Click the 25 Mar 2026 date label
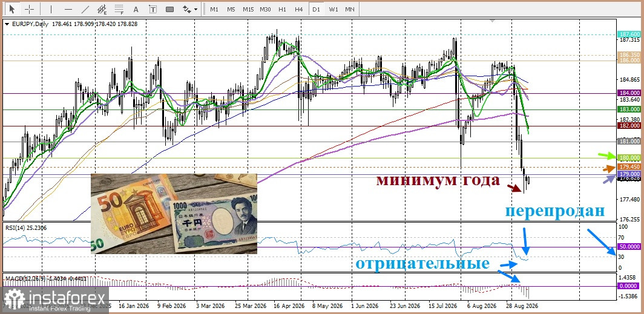The height and width of the screenshot is (314, 644). tap(252, 306)
